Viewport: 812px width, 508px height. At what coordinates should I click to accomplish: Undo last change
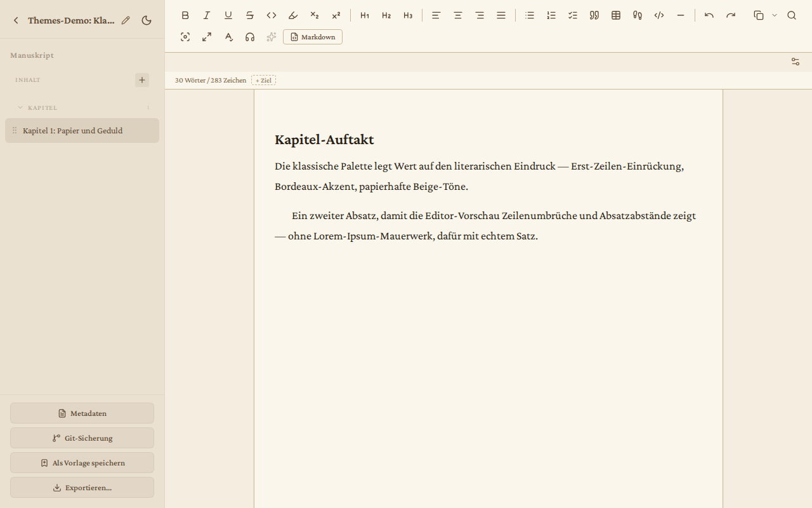[709, 15]
